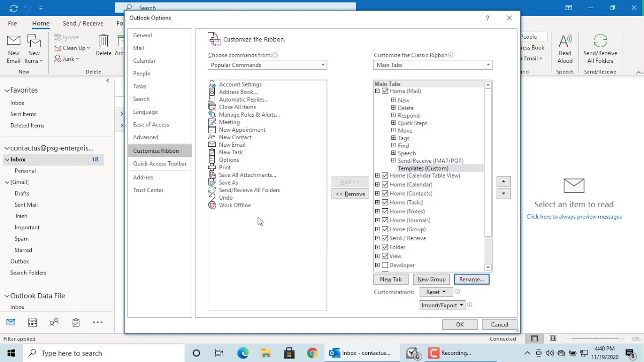Click the New Group button
Image resolution: width=644 pixels, height=362 pixels.
click(431, 280)
